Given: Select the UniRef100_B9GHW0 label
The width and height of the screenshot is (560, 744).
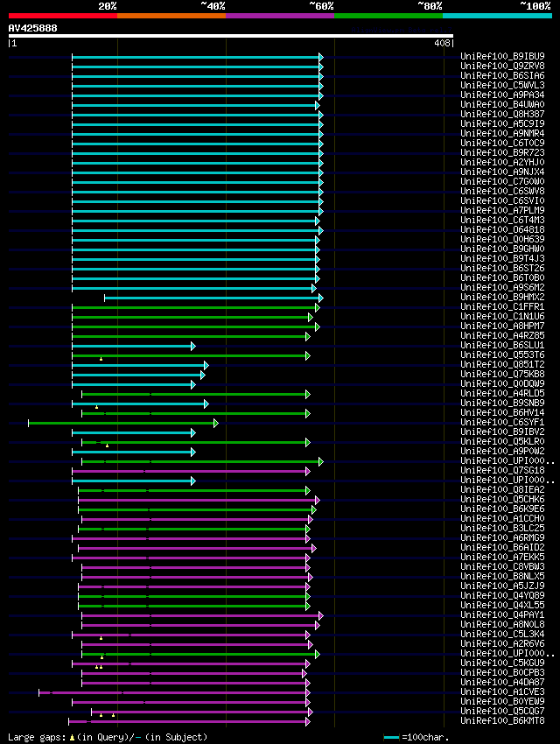Looking at the screenshot, I should [502, 249].
